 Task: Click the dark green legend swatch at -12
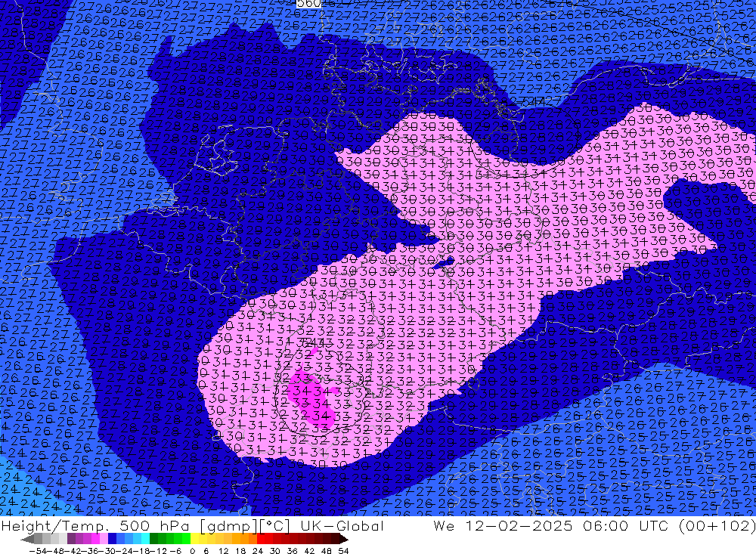tap(153, 540)
